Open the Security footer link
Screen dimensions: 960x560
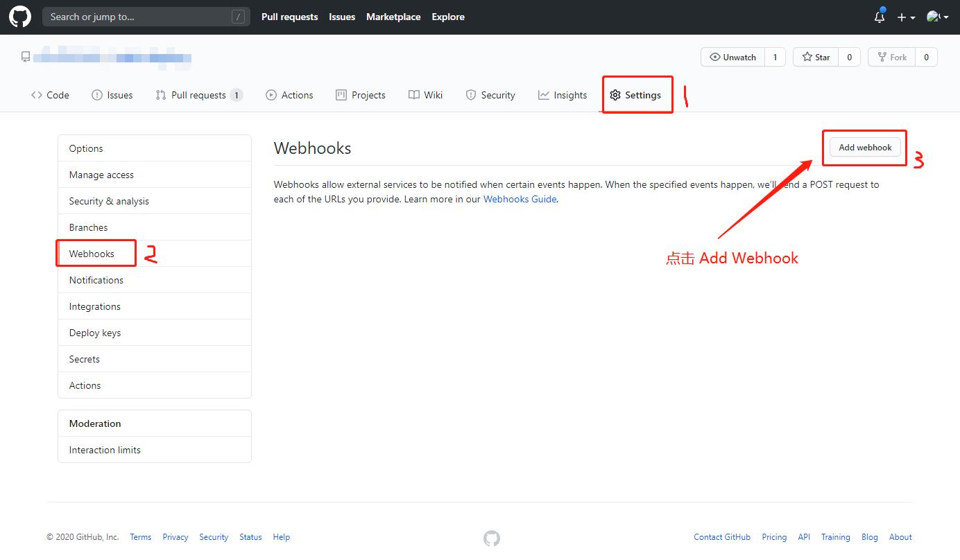coord(214,537)
